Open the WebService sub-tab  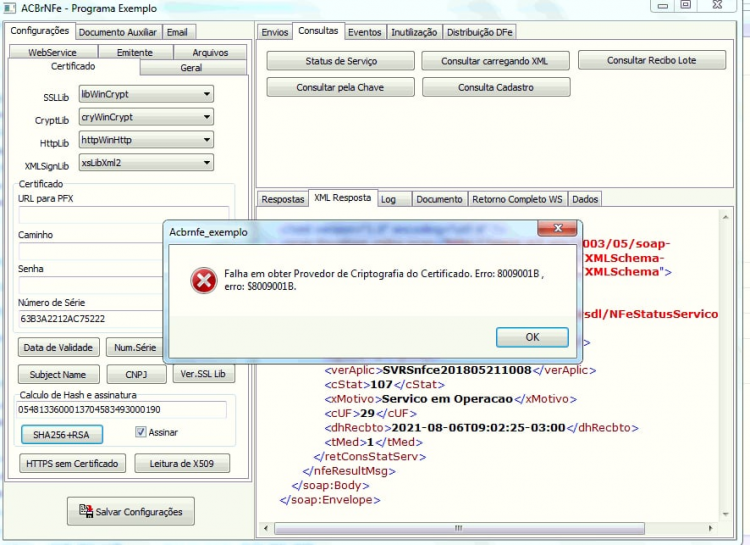(x=53, y=52)
